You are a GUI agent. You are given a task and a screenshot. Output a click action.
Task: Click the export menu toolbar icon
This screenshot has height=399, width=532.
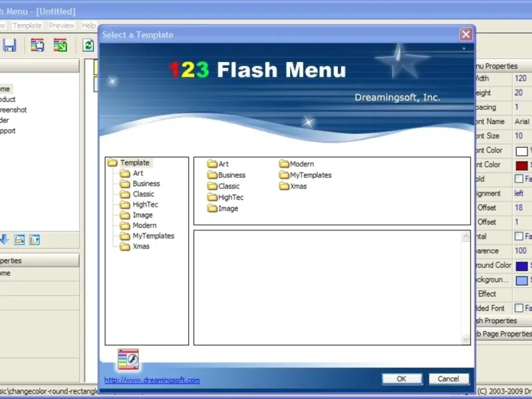(61, 45)
